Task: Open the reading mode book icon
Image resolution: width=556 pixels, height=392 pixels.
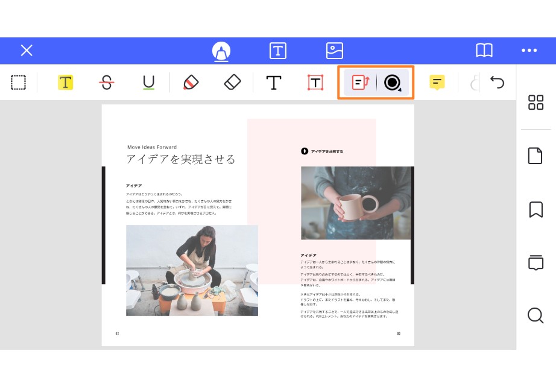Action: [484, 51]
